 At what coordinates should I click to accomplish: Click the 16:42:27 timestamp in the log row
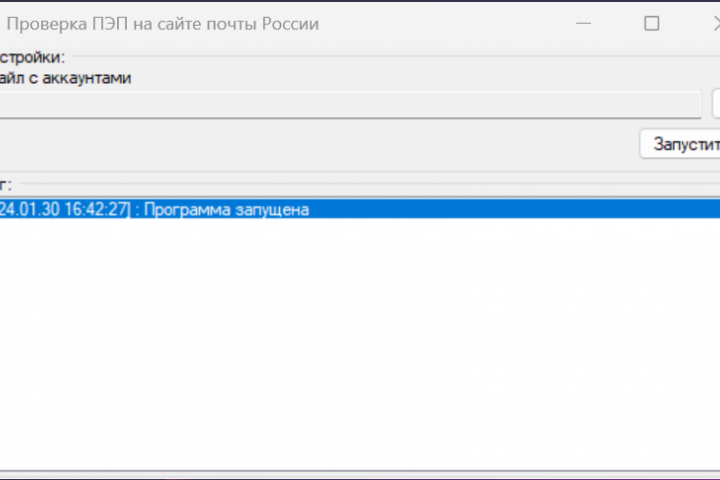coord(95,209)
